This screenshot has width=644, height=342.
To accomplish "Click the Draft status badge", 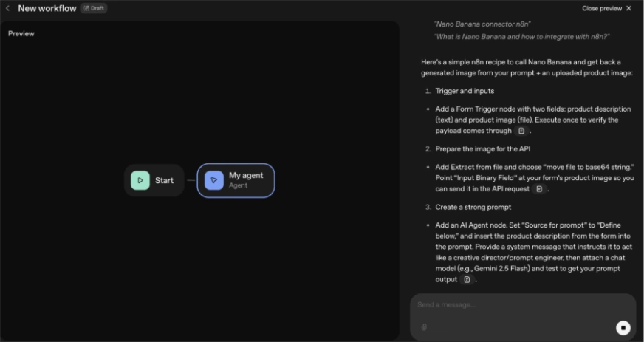I will tap(94, 8).
